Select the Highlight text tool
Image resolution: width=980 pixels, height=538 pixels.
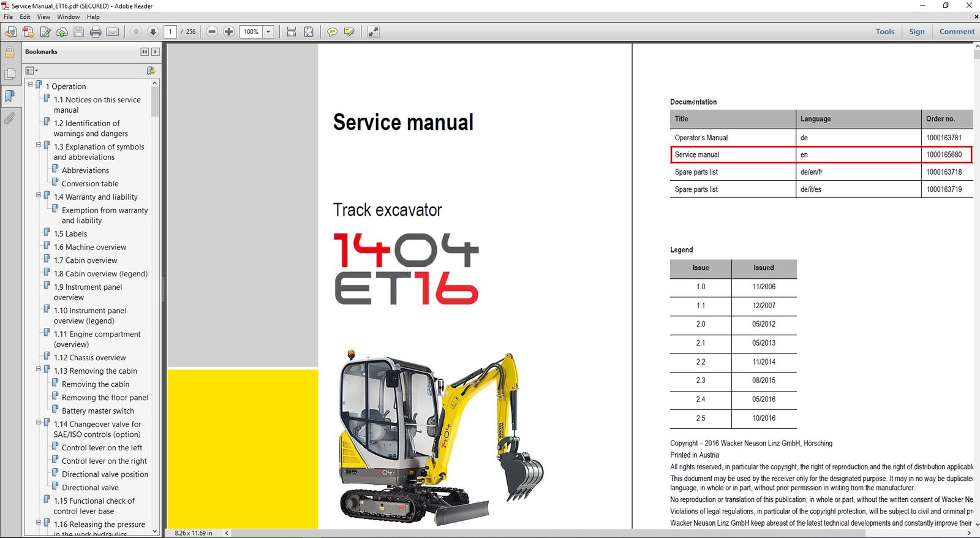(349, 32)
